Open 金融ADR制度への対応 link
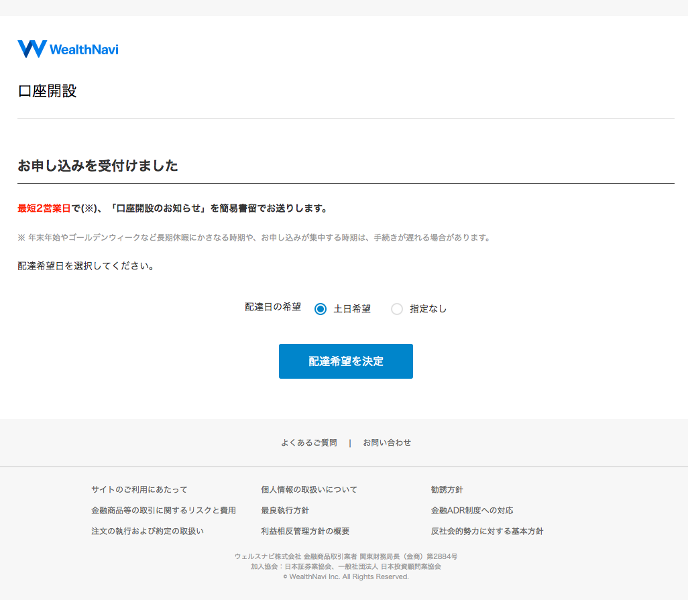This screenshot has width=688, height=616. point(472,510)
